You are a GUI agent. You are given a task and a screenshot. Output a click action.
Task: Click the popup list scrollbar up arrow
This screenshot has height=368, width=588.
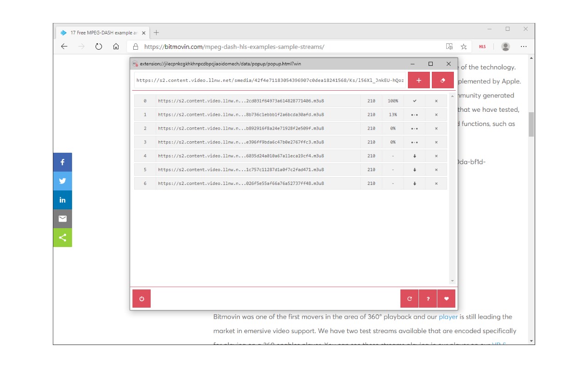(452, 96)
